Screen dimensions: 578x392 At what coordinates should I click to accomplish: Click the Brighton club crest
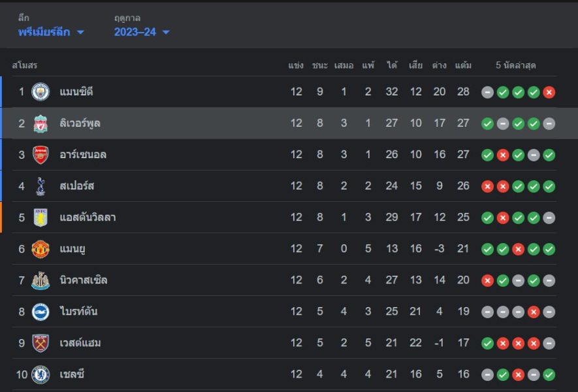coord(40,312)
